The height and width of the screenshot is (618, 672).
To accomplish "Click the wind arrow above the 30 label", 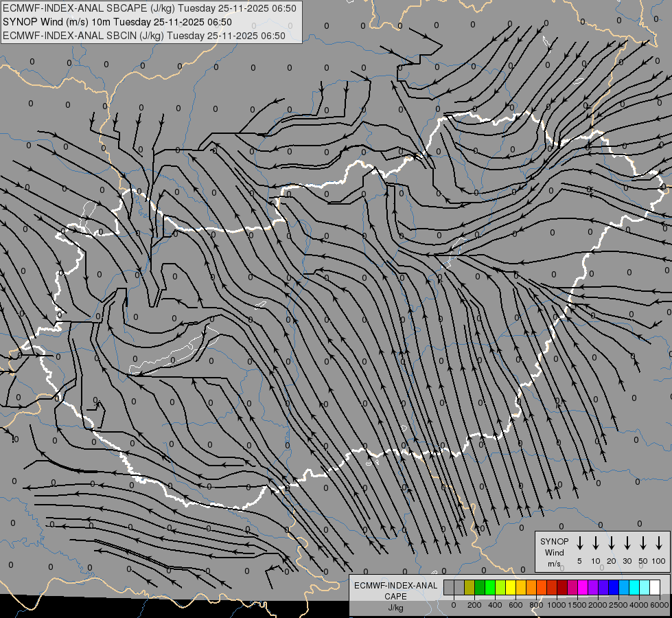I will click(627, 543).
